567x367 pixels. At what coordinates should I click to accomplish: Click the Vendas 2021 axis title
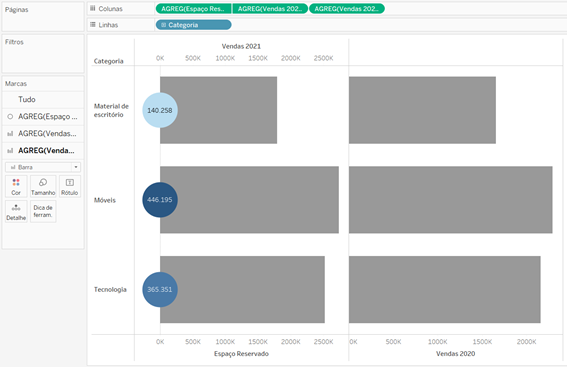[241, 46]
